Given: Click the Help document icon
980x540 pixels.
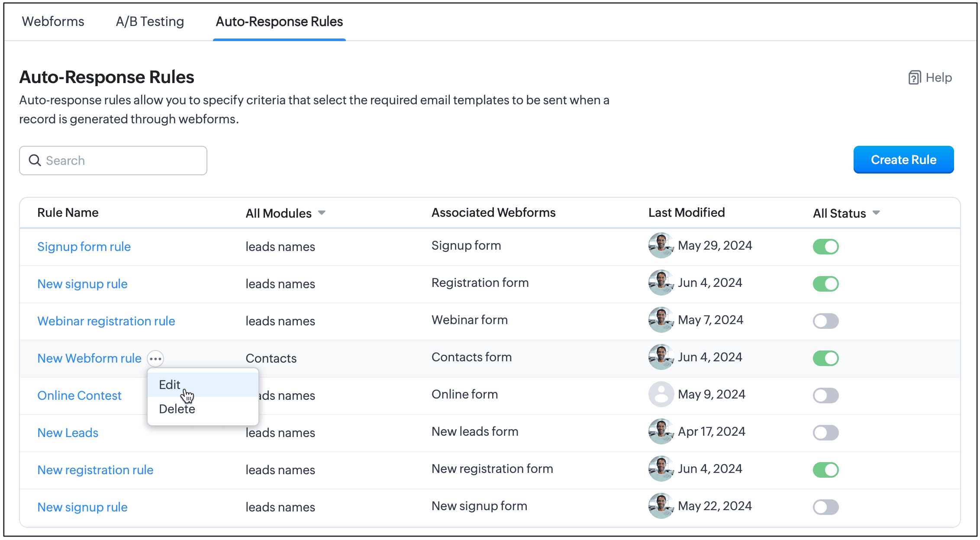Looking at the screenshot, I should [x=914, y=78].
